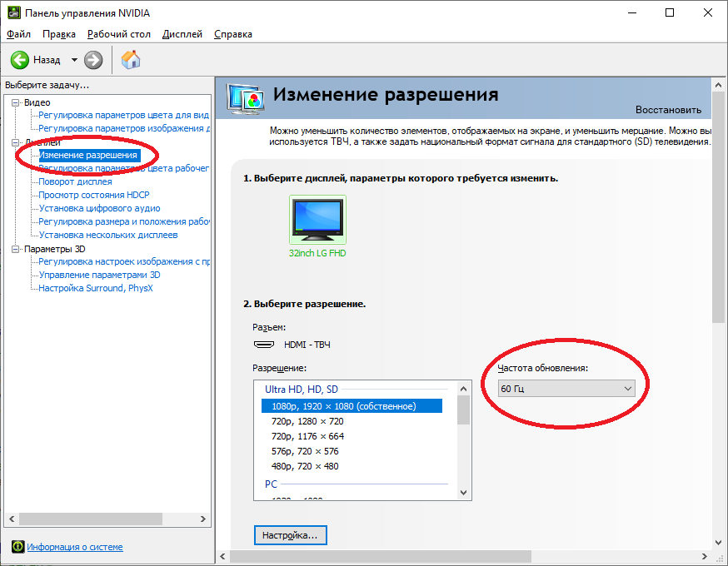Select Поворот дисплея in task tree
This screenshot has width=728, height=566.
pyautogui.click(x=75, y=181)
